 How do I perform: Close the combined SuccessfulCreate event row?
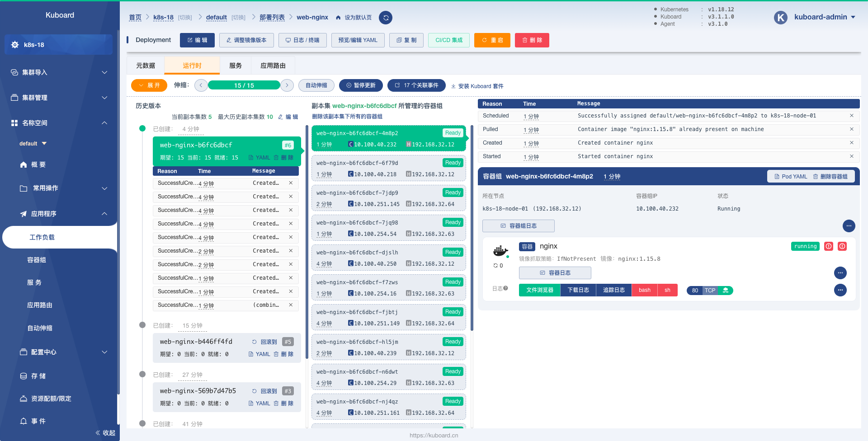pyautogui.click(x=291, y=305)
